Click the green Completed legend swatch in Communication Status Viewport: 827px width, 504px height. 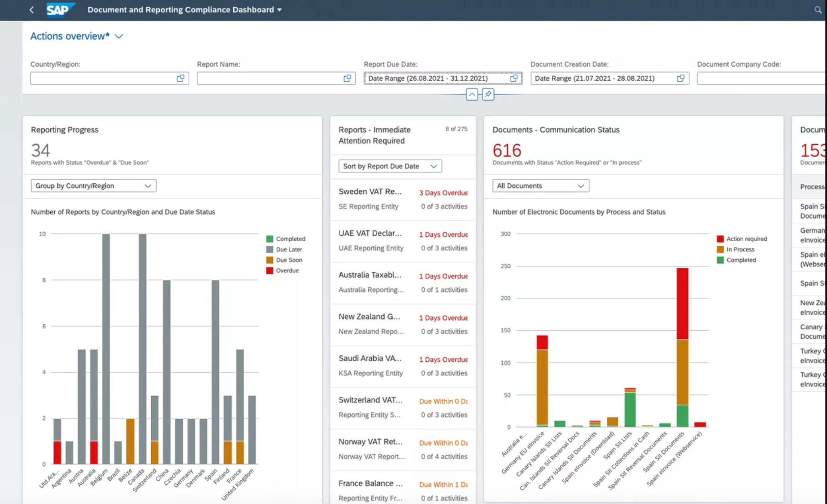point(720,260)
